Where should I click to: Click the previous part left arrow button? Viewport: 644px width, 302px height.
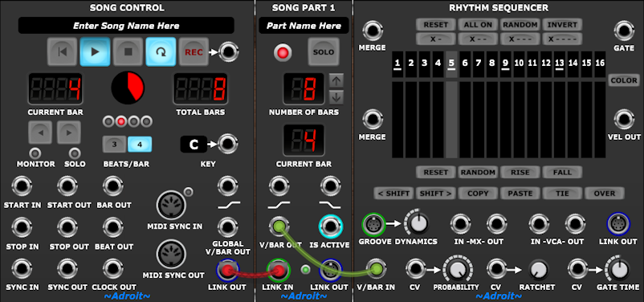[x=40, y=133]
